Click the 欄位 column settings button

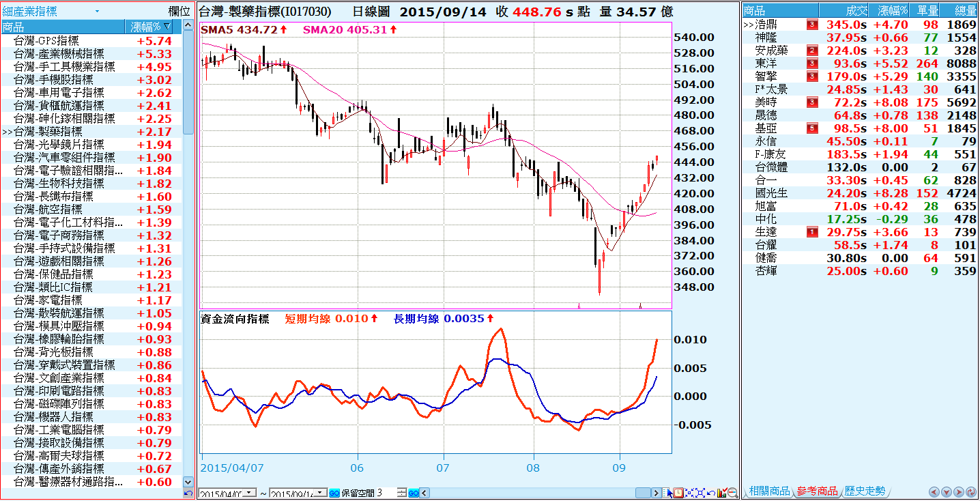coord(179,12)
